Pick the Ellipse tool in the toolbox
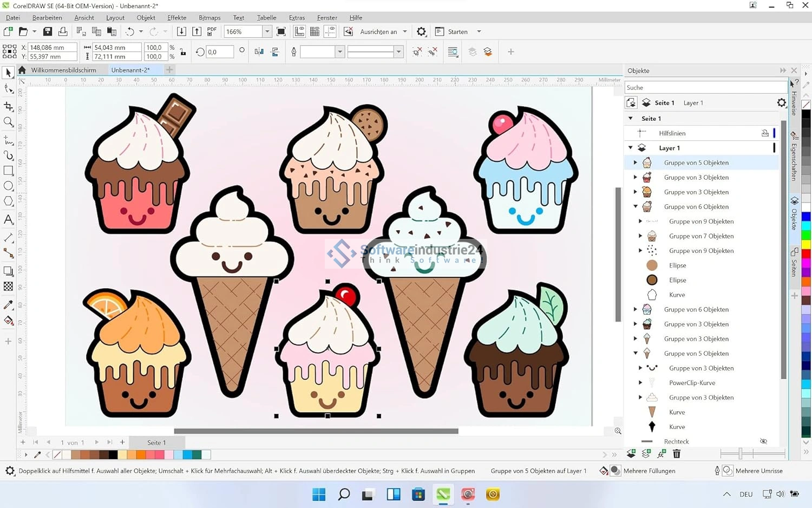 8,186
